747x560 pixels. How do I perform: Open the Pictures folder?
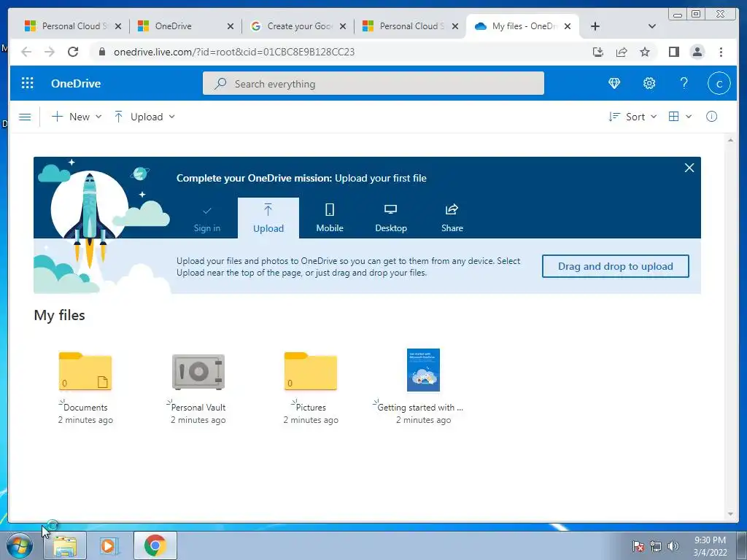tap(311, 371)
